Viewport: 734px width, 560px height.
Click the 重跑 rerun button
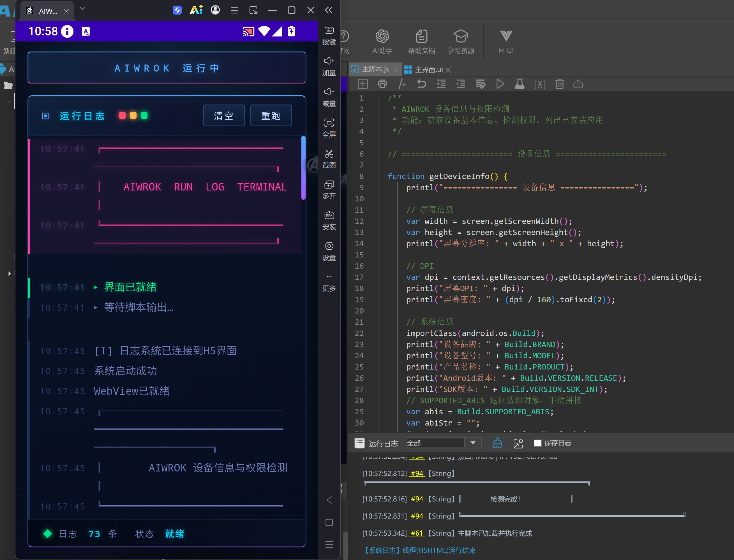coord(271,116)
